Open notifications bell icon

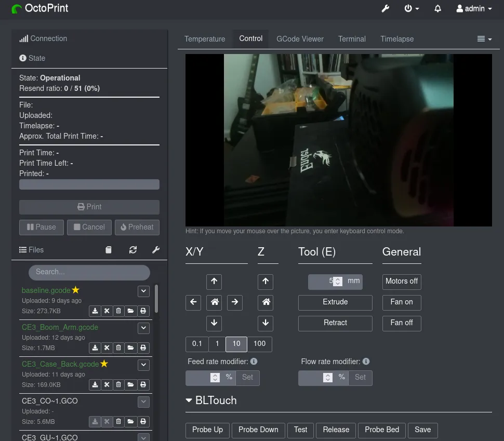point(437,9)
